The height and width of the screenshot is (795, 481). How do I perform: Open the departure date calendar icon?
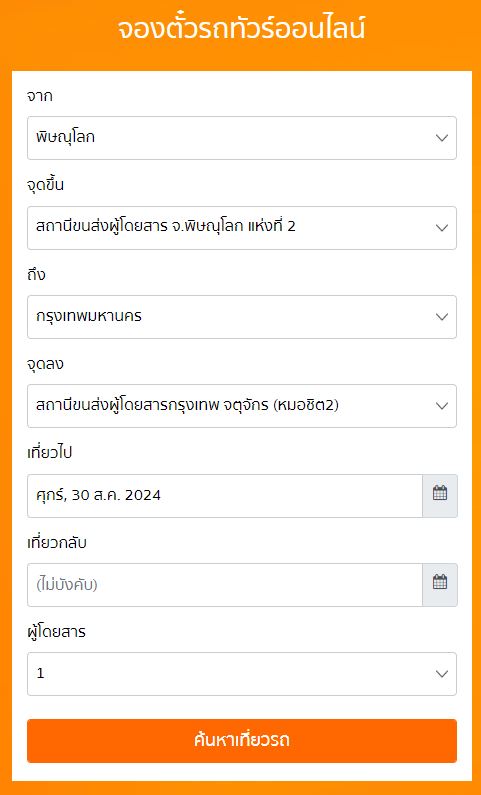tap(440, 496)
